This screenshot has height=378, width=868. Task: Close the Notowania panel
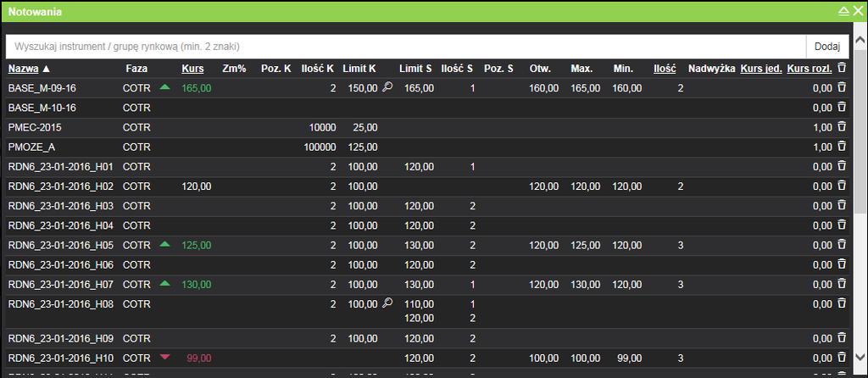(x=858, y=11)
